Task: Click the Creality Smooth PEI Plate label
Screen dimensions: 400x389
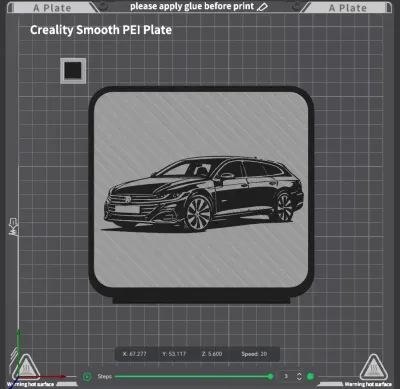Action: click(x=101, y=30)
